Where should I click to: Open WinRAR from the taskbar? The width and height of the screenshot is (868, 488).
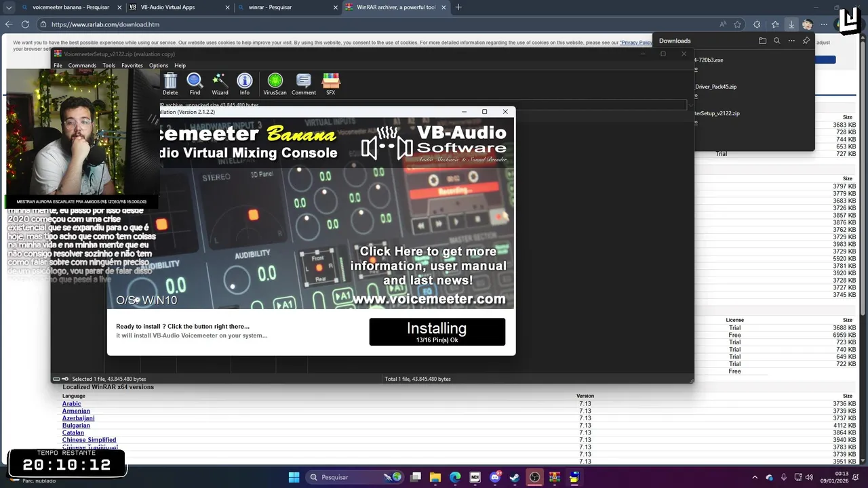(554, 477)
